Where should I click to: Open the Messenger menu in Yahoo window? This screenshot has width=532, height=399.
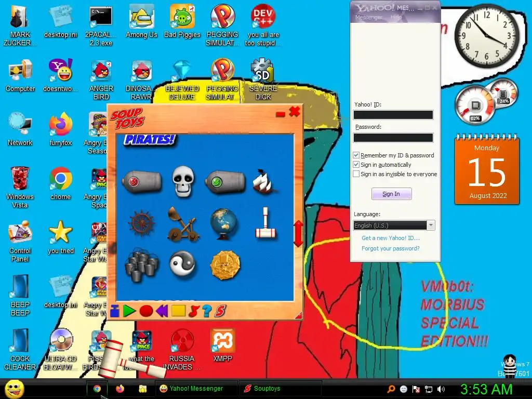point(368,17)
